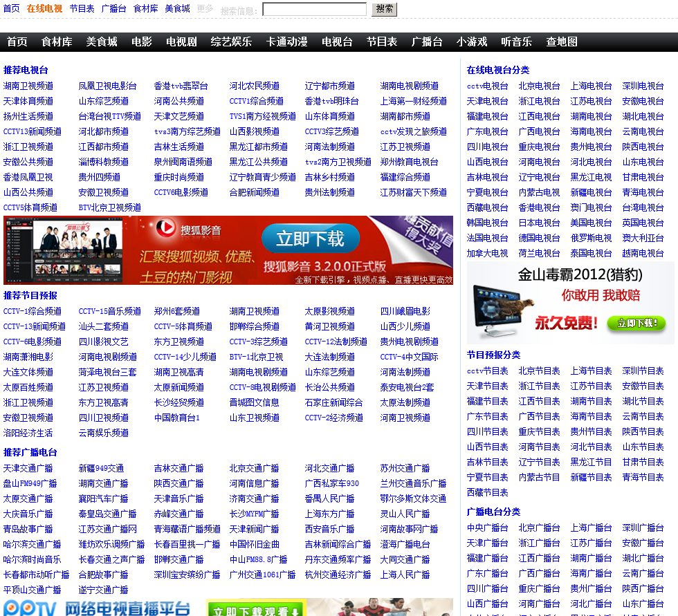Open the 湖南卫视频道 link under 推荐电视台

28,86
